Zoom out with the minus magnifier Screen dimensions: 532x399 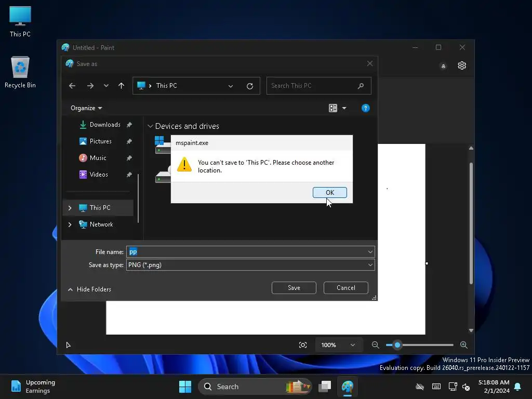tap(375, 345)
